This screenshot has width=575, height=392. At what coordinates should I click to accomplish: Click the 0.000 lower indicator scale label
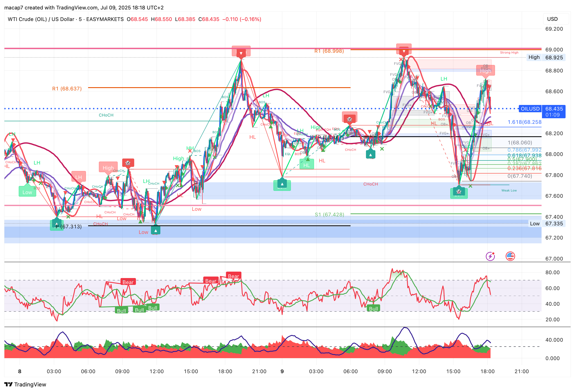[552, 358]
